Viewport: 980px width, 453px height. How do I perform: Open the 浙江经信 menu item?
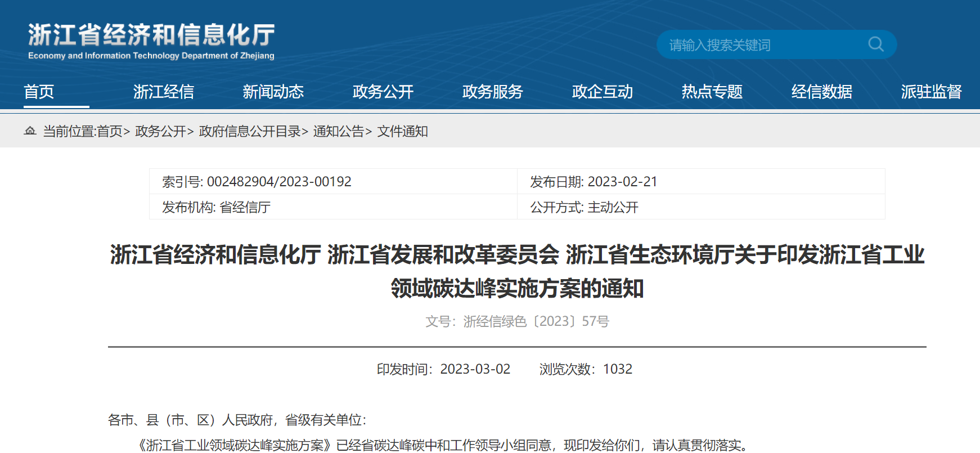tap(163, 92)
